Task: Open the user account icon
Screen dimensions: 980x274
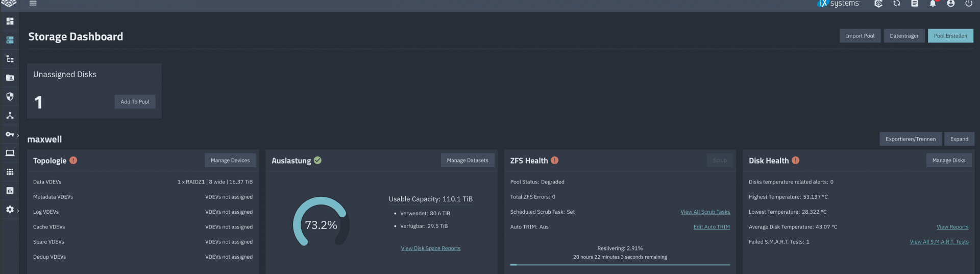Action: [951, 4]
